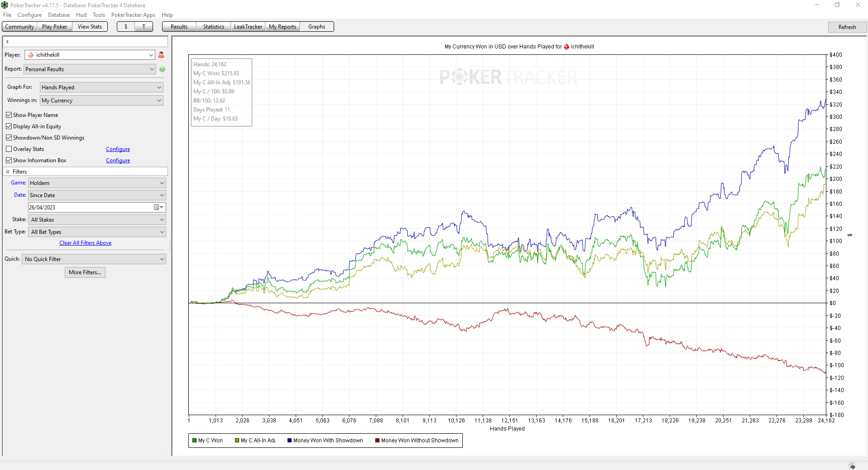
Task: Uncheck Display All-in Equity
Action: point(9,126)
